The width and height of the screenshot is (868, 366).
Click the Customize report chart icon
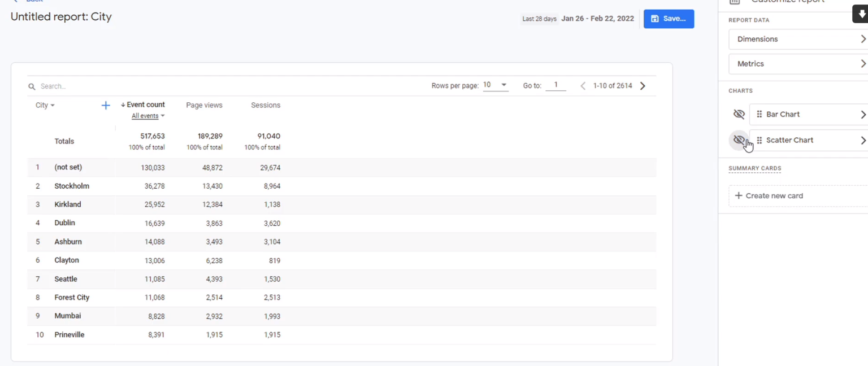[734, 3]
